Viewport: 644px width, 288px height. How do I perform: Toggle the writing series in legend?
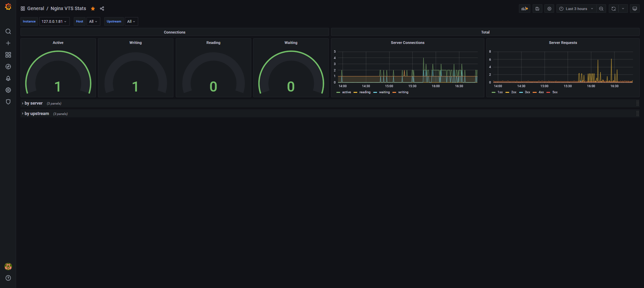pyautogui.click(x=403, y=92)
